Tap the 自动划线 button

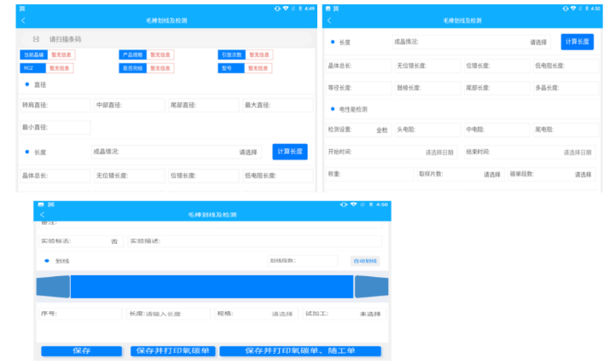click(x=365, y=261)
